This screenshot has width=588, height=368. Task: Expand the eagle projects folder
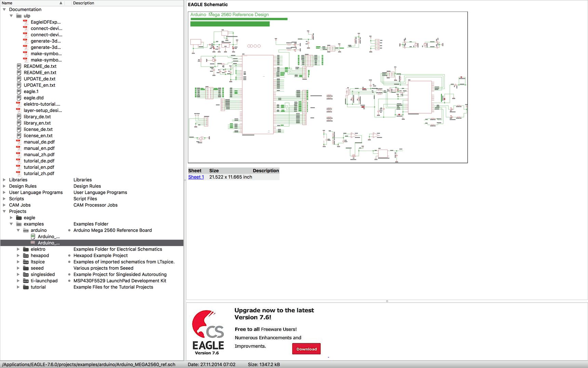[11, 218]
